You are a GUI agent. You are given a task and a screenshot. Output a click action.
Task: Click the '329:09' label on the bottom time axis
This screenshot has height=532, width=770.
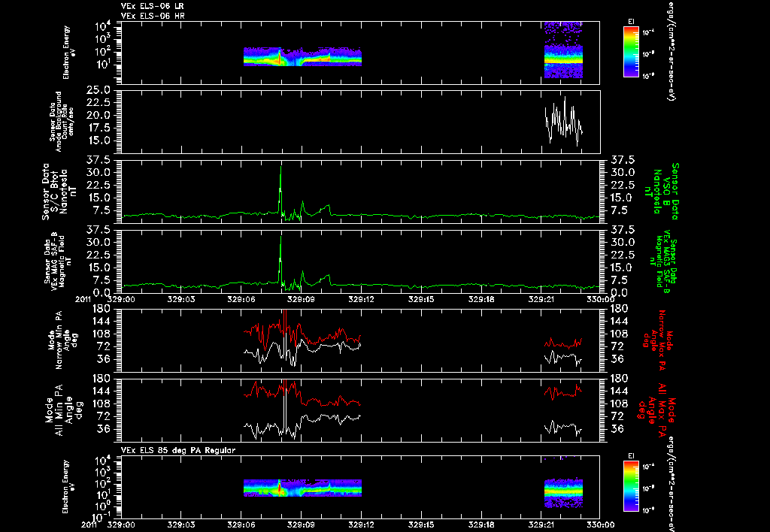301,524
